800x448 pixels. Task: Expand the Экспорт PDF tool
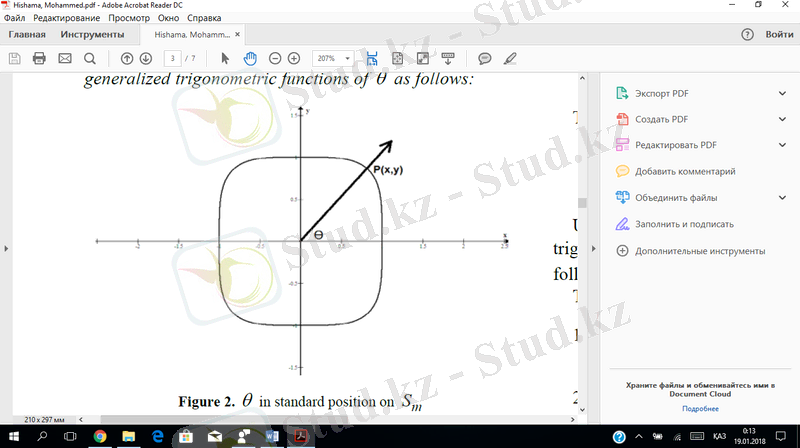[x=782, y=93]
